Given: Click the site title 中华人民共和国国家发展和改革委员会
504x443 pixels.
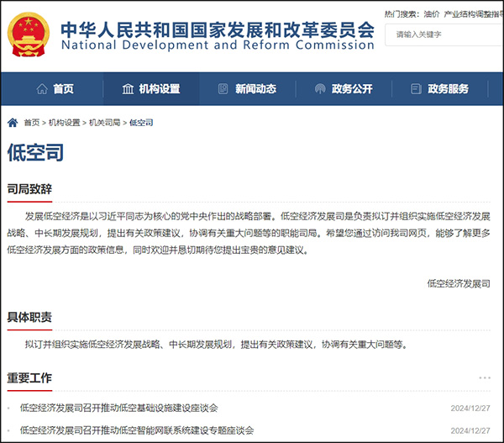Looking at the screenshot, I should 218,29.
